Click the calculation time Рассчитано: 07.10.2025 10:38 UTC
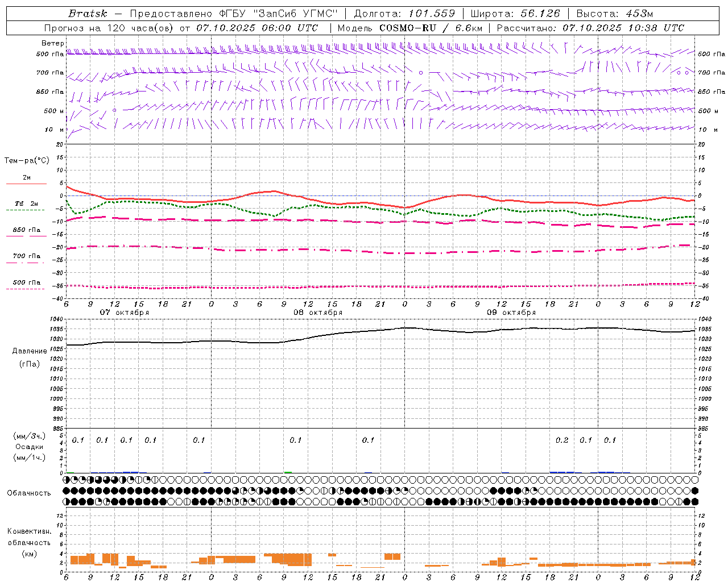This screenshot has width=728, height=582. pyautogui.click(x=590, y=28)
